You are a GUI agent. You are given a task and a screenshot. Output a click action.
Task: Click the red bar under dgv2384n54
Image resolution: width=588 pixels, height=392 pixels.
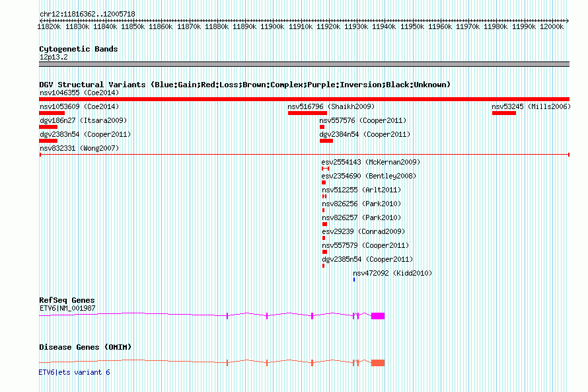pos(326,141)
